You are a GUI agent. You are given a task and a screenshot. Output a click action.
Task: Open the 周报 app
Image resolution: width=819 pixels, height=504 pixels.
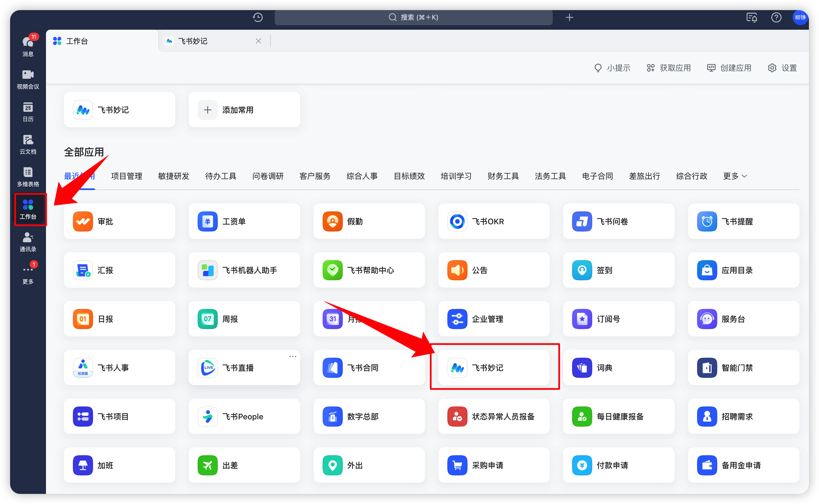(244, 319)
